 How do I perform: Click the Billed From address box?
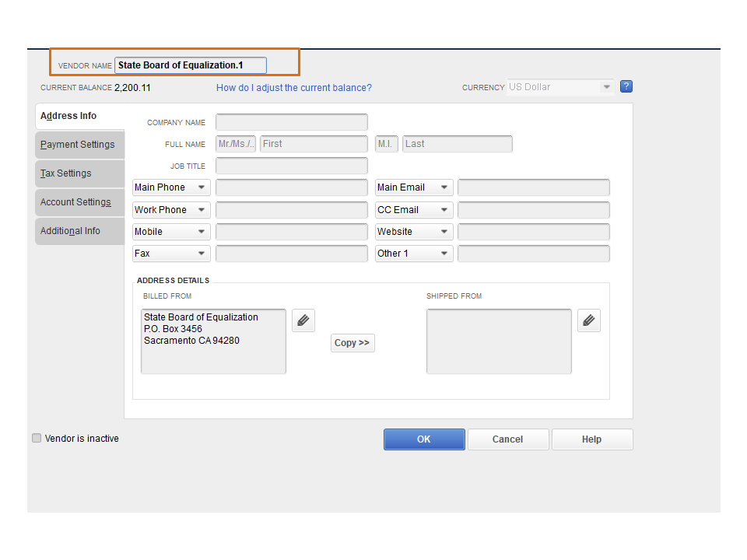pyautogui.click(x=213, y=341)
